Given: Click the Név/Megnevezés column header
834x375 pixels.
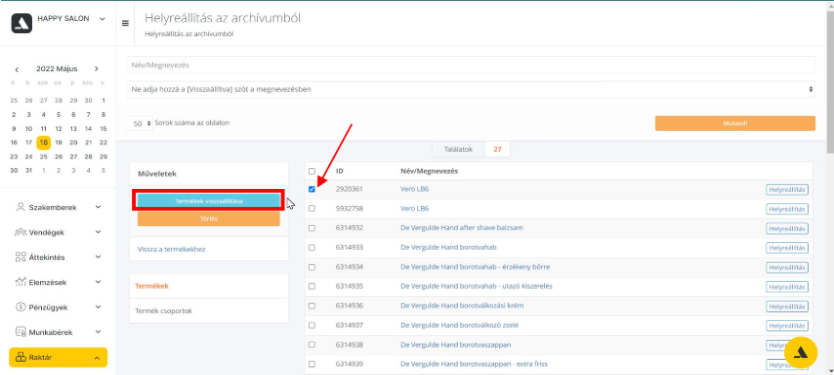Looking at the screenshot, I should click(x=429, y=171).
